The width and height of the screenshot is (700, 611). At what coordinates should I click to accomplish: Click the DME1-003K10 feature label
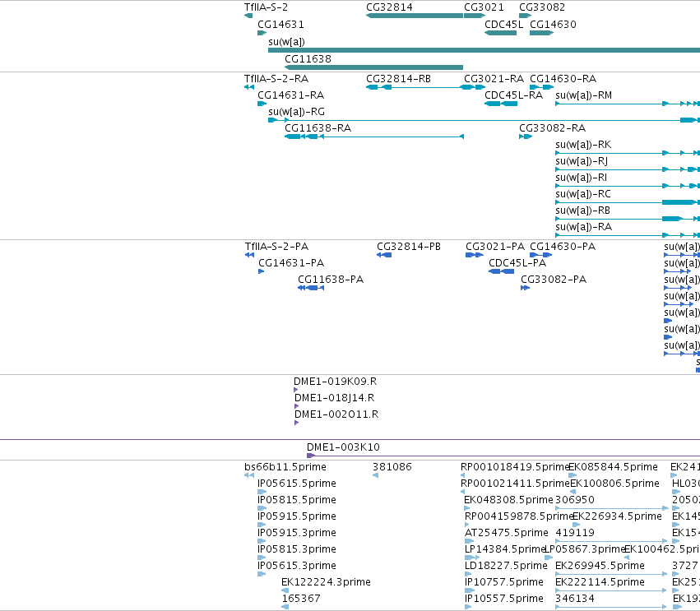tap(343, 447)
